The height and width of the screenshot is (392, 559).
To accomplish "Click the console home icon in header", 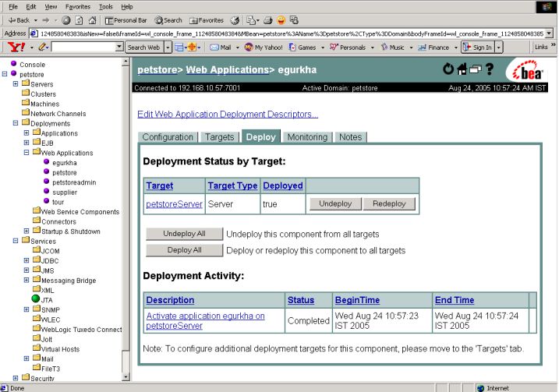I will click(x=462, y=69).
